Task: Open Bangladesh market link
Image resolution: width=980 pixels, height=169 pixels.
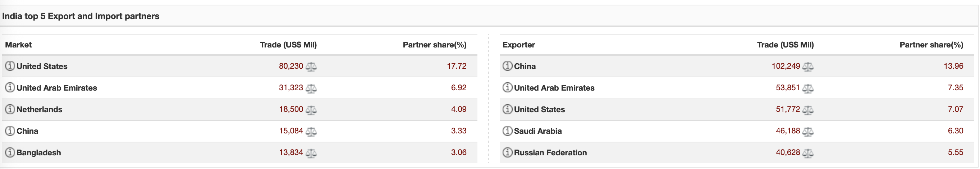Action: pyautogui.click(x=38, y=152)
